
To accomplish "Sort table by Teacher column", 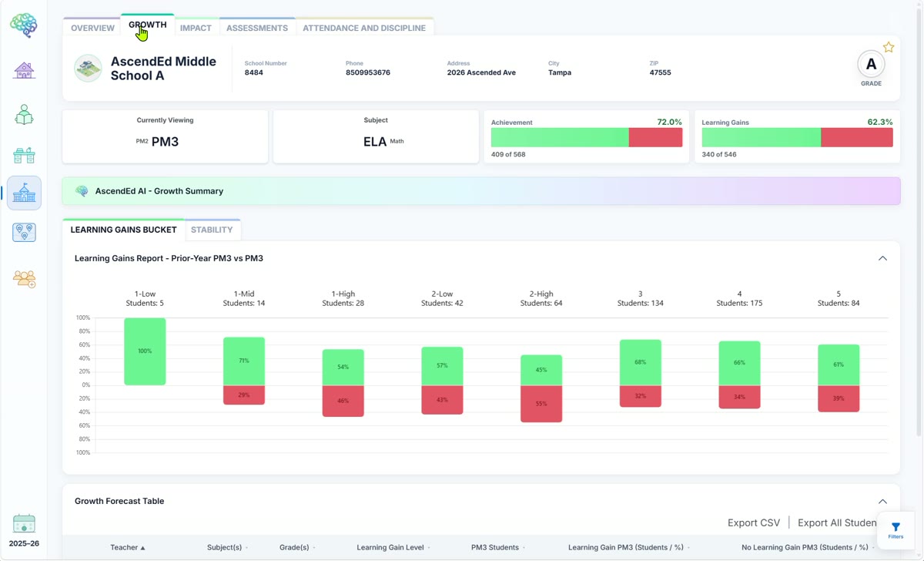I will click(x=128, y=547).
